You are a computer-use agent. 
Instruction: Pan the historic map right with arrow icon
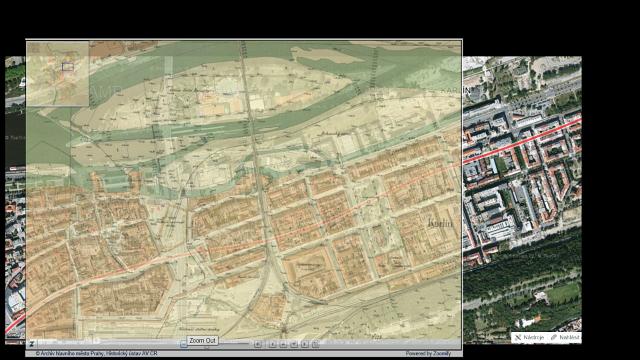pyautogui.click(x=304, y=344)
